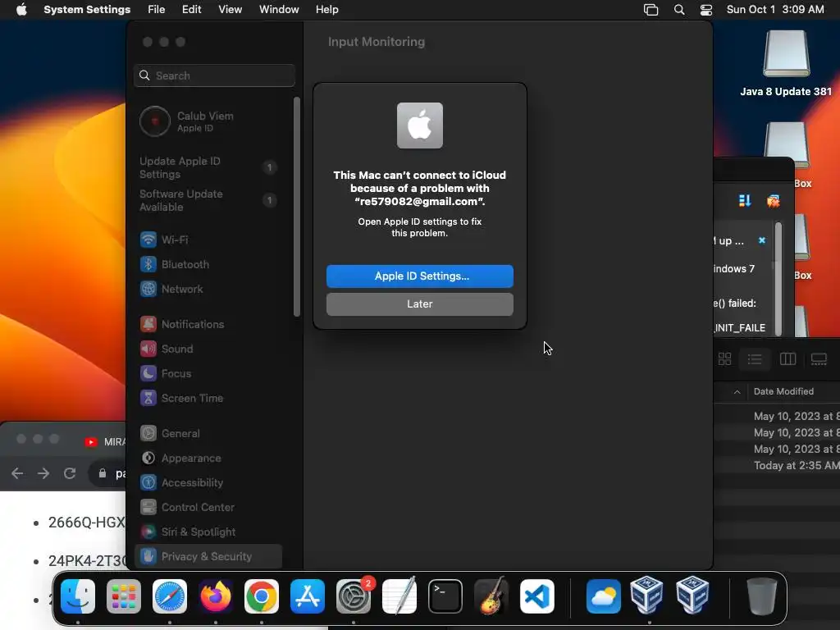Open Weather app from the Dock
Screen dimensions: 840x630
coord(603,596)
